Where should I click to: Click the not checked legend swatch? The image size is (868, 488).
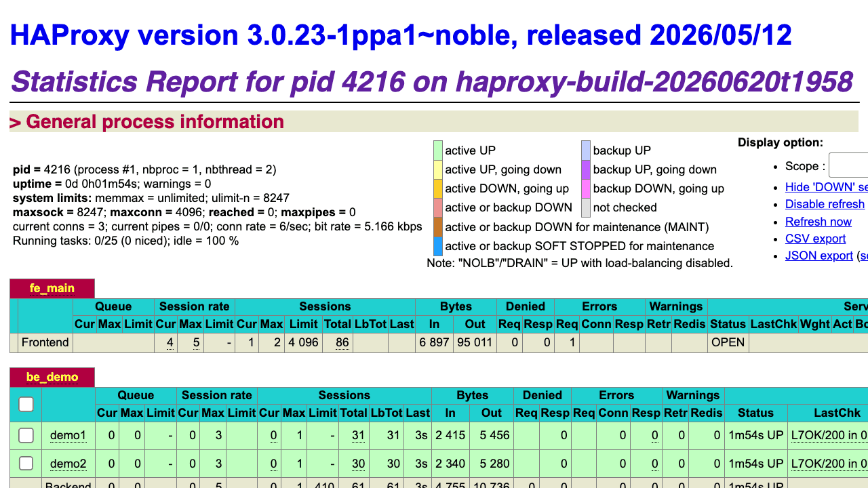coord(586,207)
